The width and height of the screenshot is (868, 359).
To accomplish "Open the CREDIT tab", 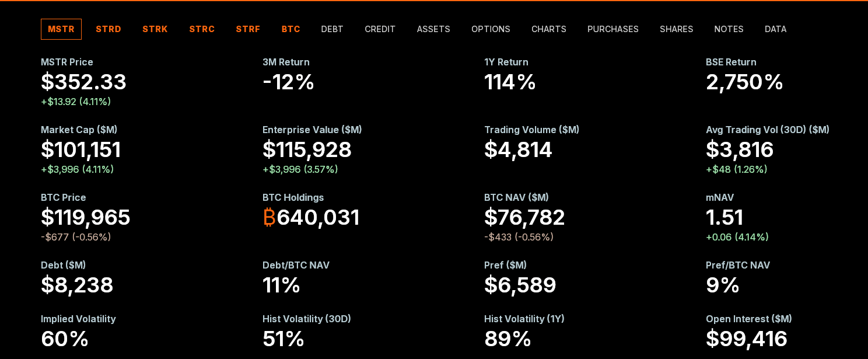I will pyautogui.click(x=380, y=29).
